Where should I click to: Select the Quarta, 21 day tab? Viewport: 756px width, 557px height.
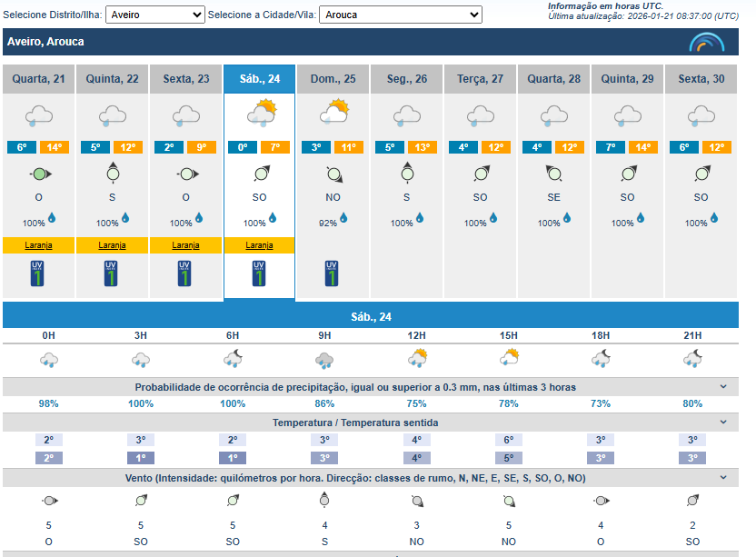click(x=38, y=79)
